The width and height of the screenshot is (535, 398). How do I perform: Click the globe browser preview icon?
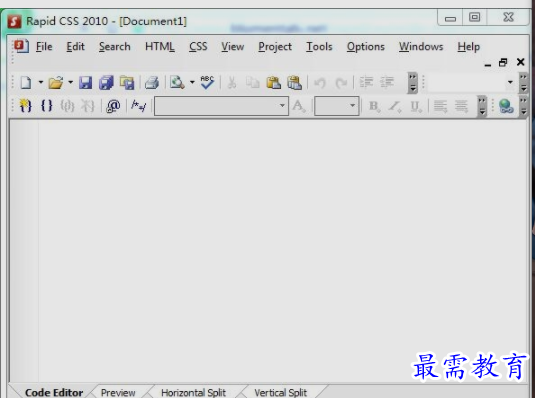click(x=506, y=106)
